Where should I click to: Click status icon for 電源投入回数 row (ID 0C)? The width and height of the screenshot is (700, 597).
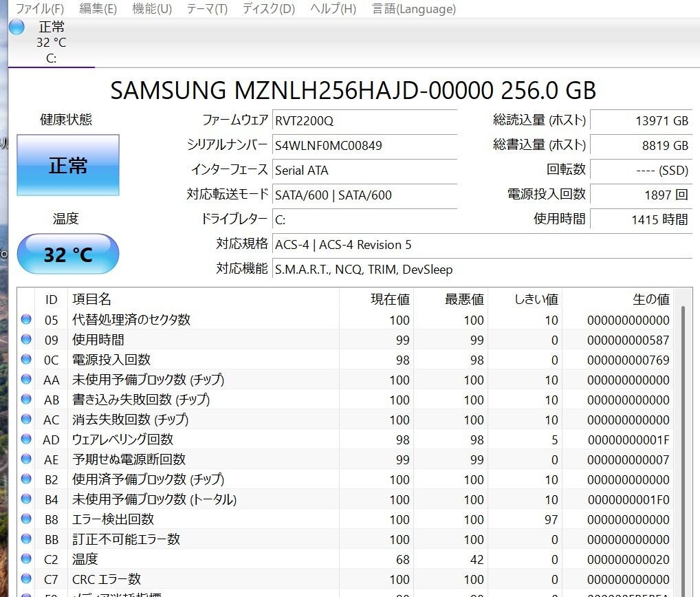click(26, 359)
